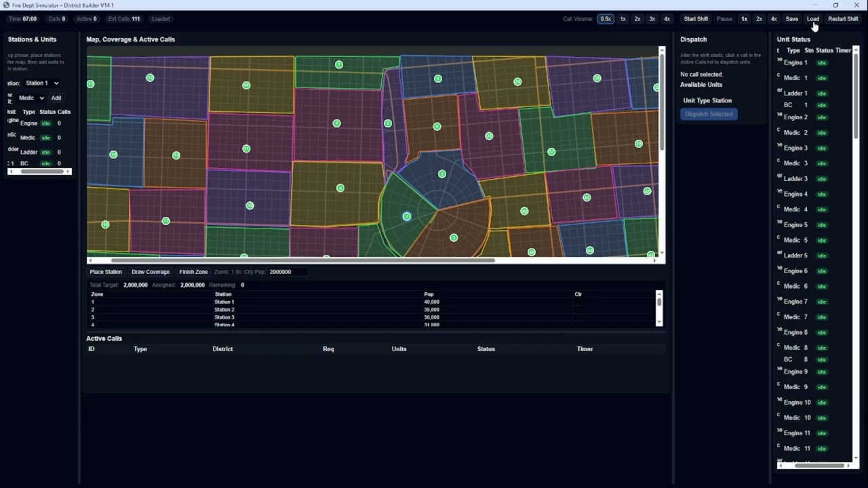This screenshot has width=868, height=488.
Task: Click the up arrow of the map vertical scrollbar
Action: point(662,49)
